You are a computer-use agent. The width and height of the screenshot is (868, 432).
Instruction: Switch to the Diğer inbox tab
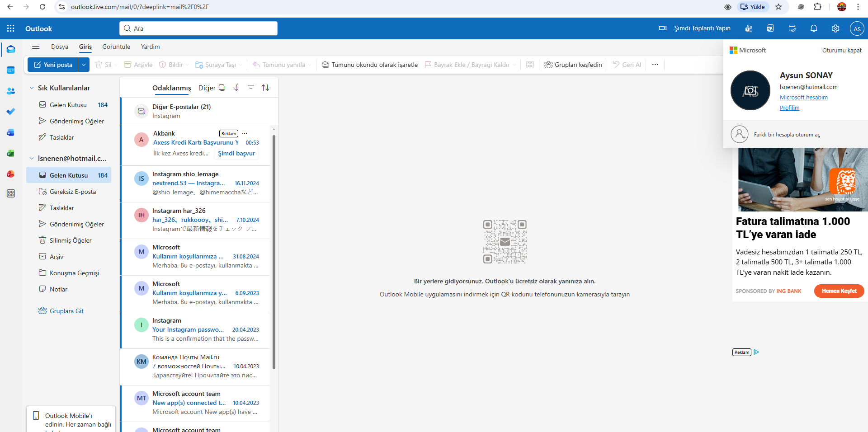[207, 88]
